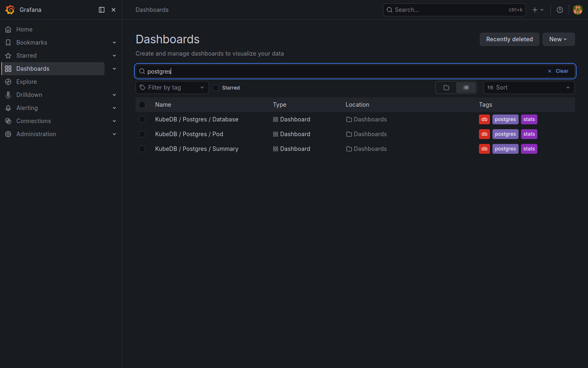Viewport: 588px width, 368px height.
Task: Click postgres tag in Database row
Action: 505,119
